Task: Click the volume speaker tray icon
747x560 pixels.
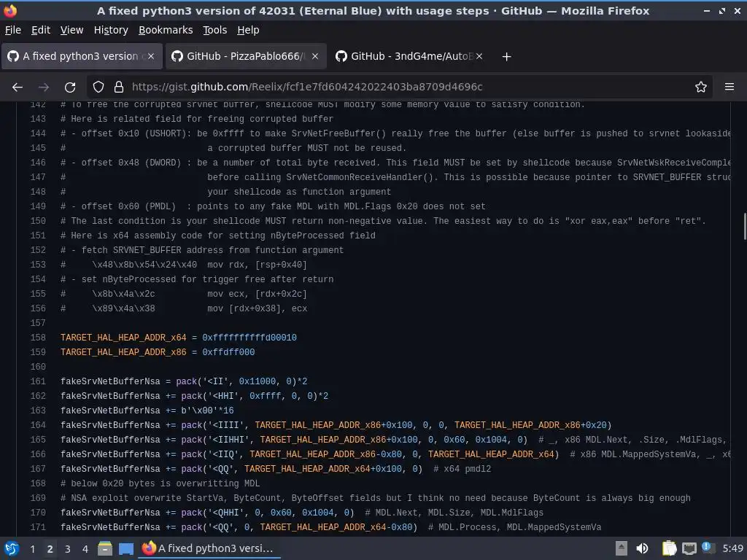Action: 642,548
